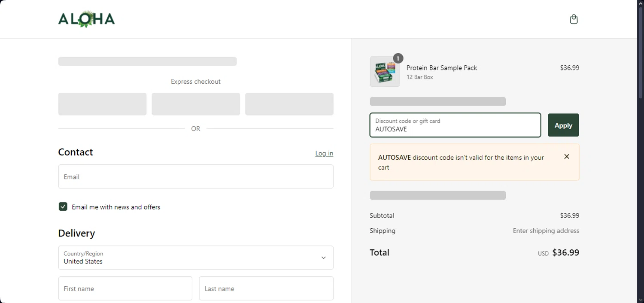Click the First name field
This screenshot has height=303, width=644.
(125, 288)
